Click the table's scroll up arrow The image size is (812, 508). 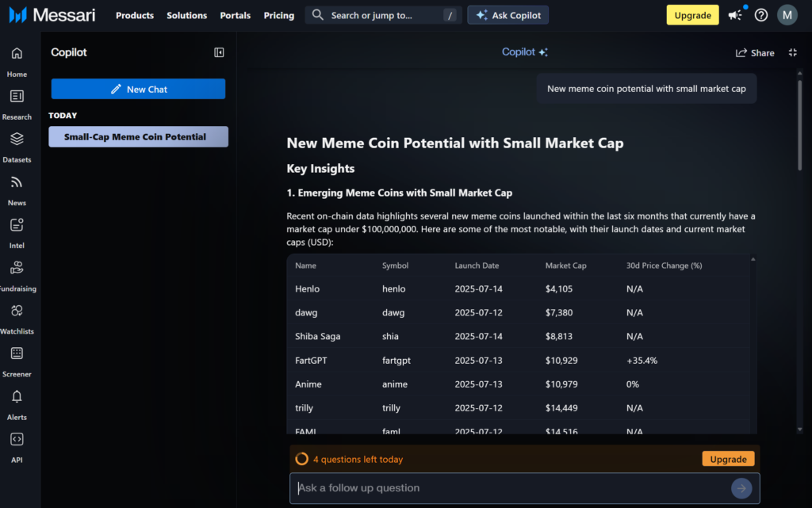tap(753, 259)
